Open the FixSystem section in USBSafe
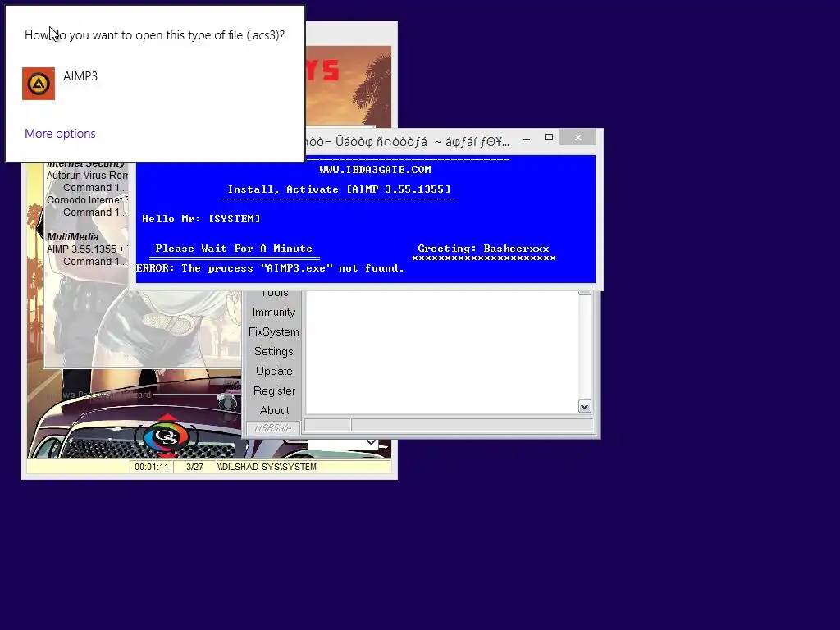Viewport: 840px width, 630px height. coord(274,331)
